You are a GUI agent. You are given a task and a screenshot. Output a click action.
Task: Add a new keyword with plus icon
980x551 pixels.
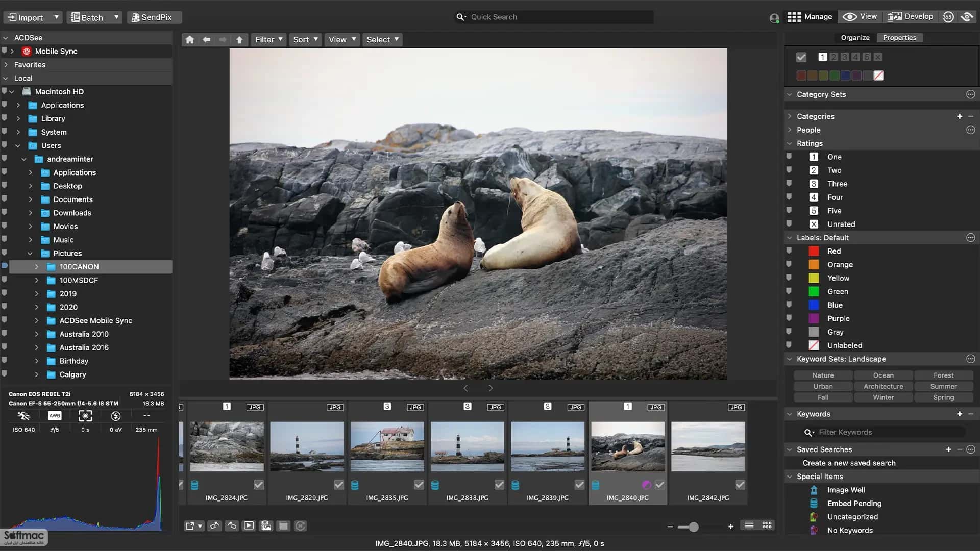[x=960, y=414]
